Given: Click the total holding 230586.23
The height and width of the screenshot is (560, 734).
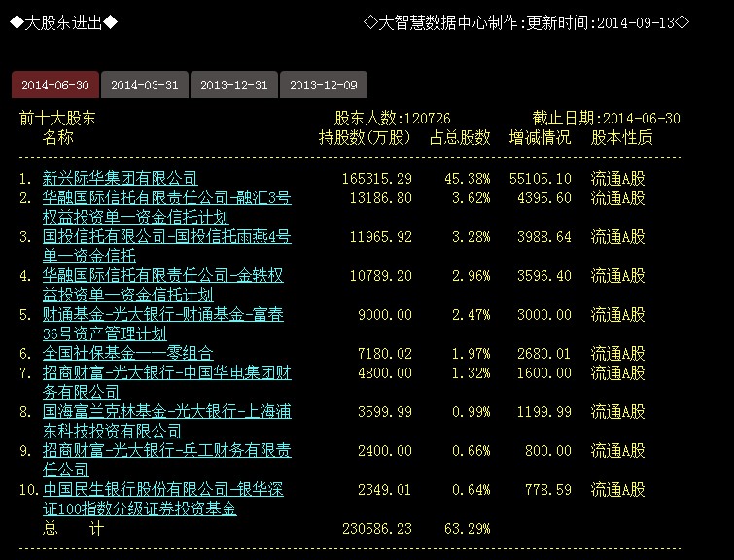Looking at the screenshot, I should [377, 529].
